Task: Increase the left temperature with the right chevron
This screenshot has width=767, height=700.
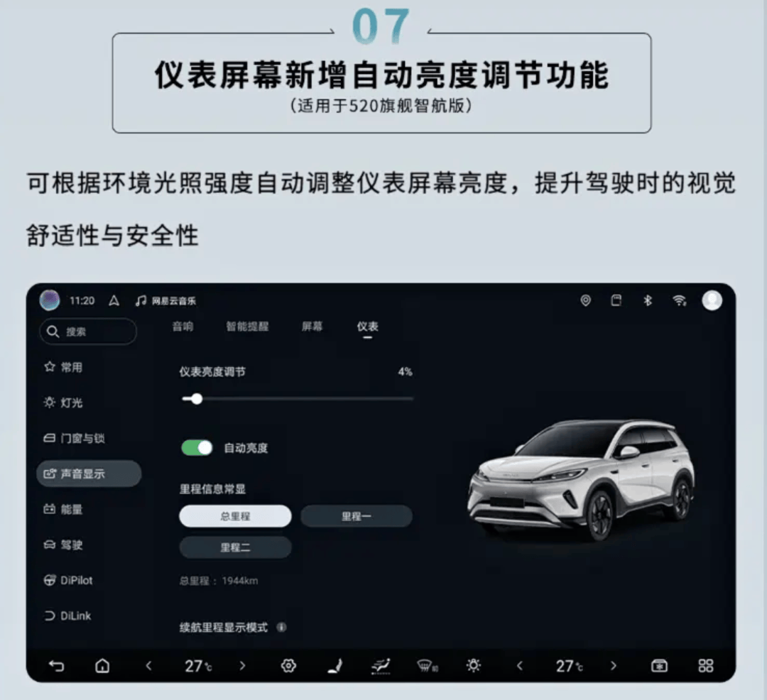Action: 242,666
